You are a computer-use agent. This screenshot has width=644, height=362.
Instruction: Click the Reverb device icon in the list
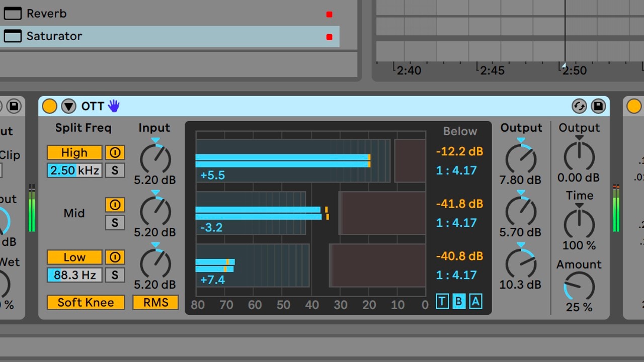13,14
